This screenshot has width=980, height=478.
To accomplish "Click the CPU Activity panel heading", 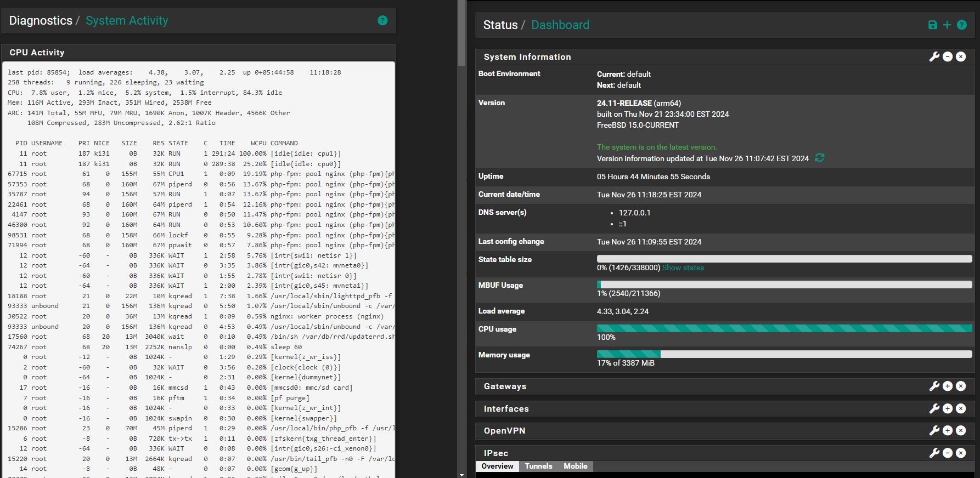I will 37,53.
